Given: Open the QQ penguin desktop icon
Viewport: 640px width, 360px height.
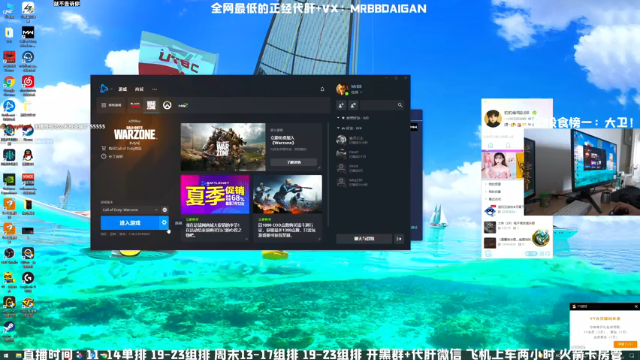Looking at the screenshot, I should click(x=28, y=156).
